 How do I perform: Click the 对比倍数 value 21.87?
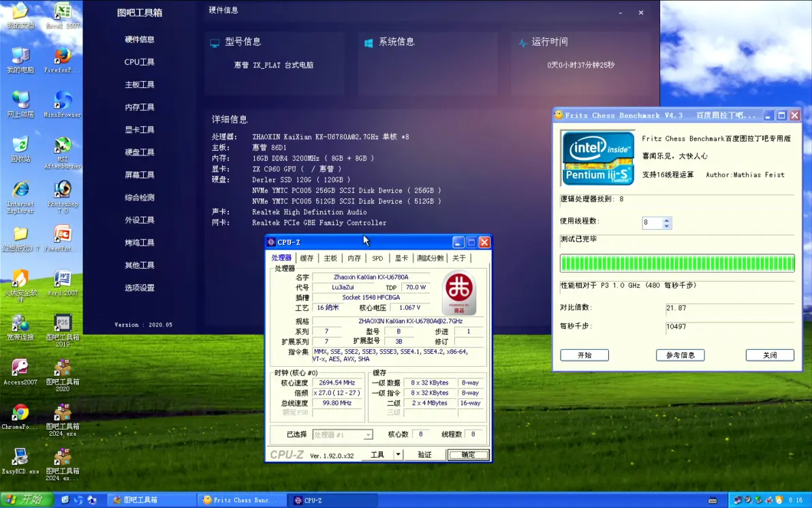pyautogui.click(x=676, y=308)
